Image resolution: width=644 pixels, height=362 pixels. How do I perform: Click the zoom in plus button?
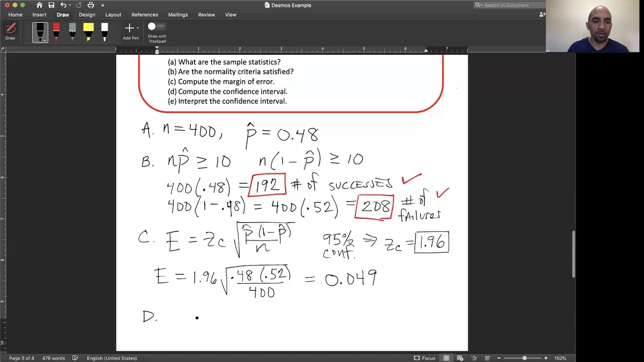coord(546,358)
